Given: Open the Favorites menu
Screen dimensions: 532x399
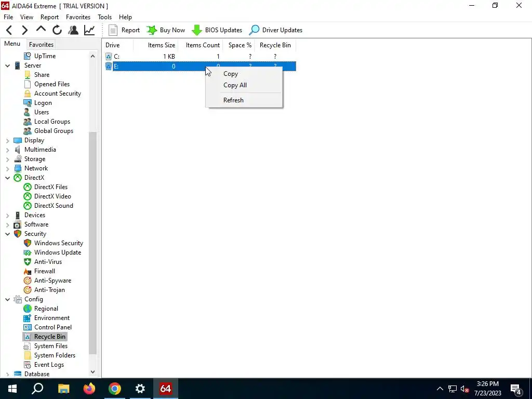Looking at the screenshot, I should (78, 17).
